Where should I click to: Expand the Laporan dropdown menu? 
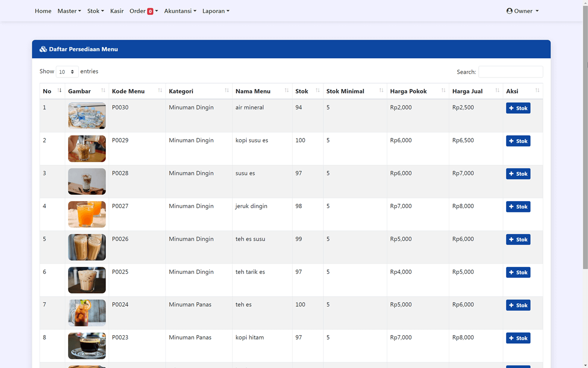(x=216, y=11)
